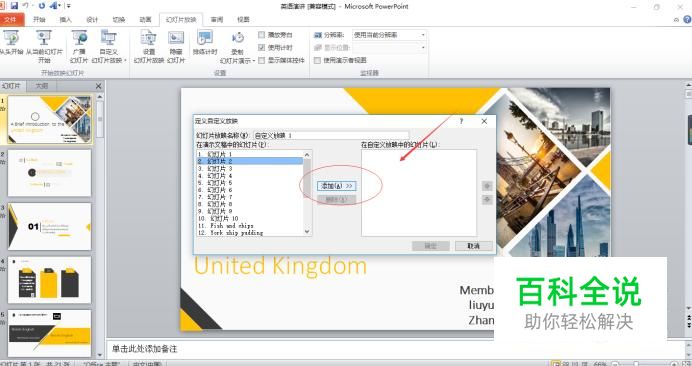Select '4. 幻灯片 4' in dialog list
The image size is (692, 366).
[x=250, y=175]
